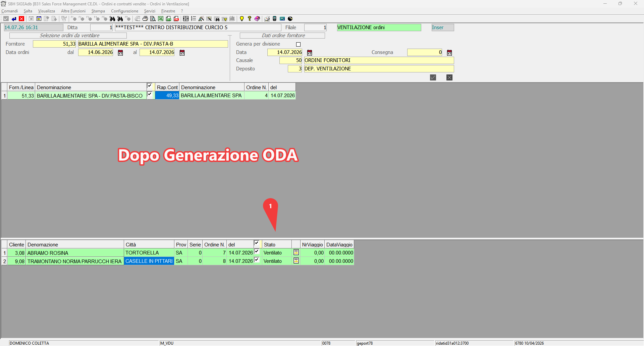
Task: Click the scanner device toolbar icon
Action: pos(267,19)
